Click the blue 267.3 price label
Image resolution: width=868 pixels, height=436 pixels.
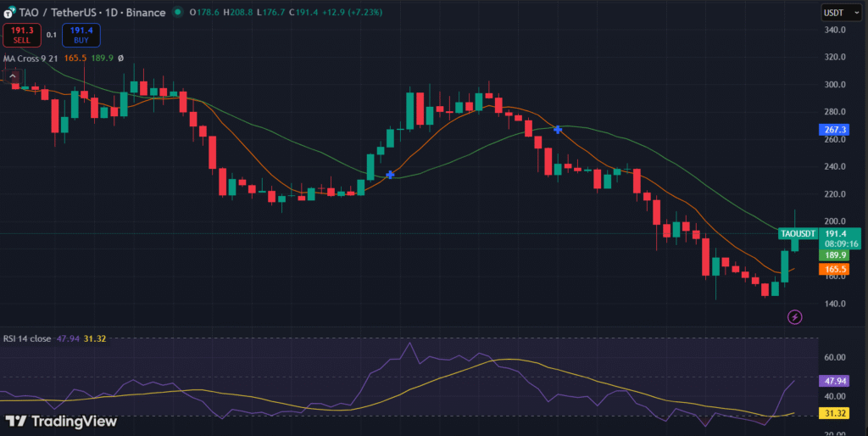point(834,130)
